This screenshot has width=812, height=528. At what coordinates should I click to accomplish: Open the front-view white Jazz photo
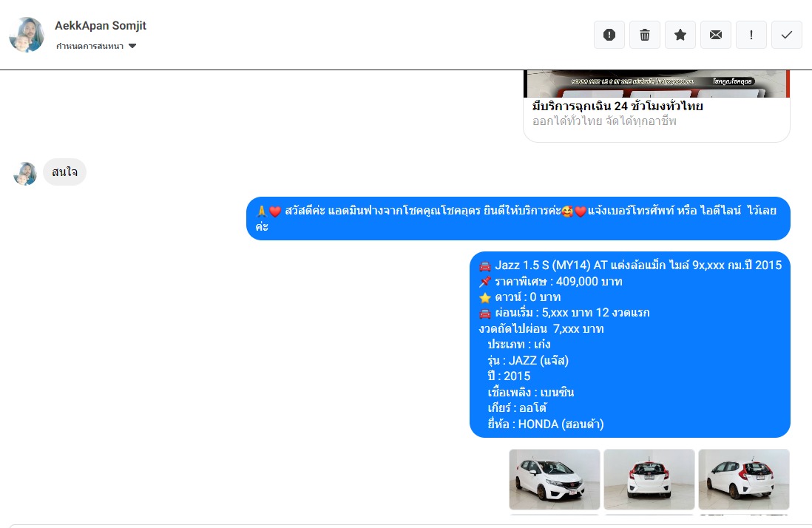tap(555, 479)
